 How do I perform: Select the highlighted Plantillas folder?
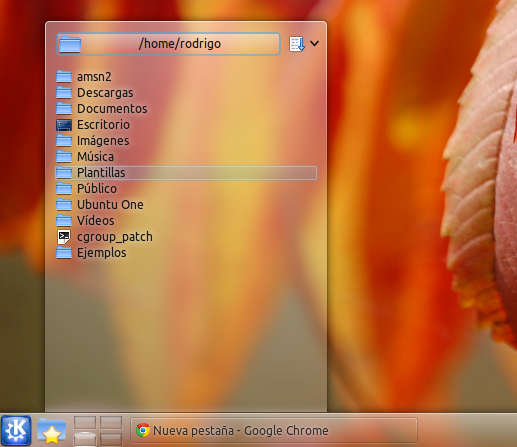click(186, 173)
